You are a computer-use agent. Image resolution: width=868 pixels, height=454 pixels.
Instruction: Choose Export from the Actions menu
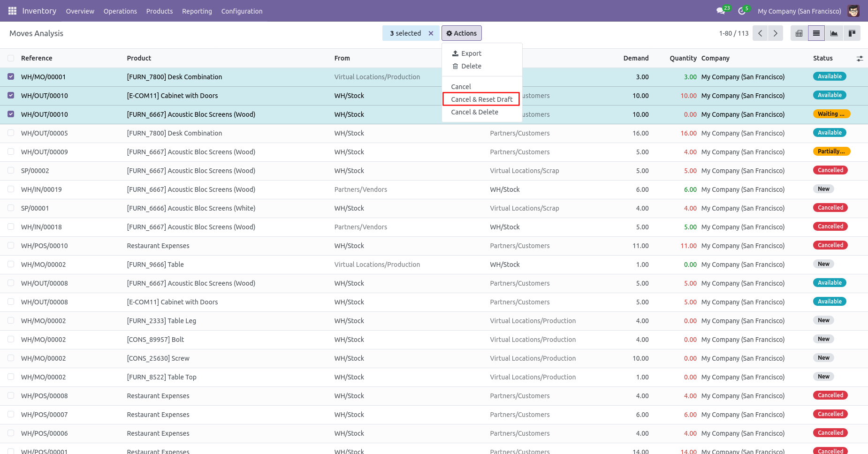tap(482, 53)
